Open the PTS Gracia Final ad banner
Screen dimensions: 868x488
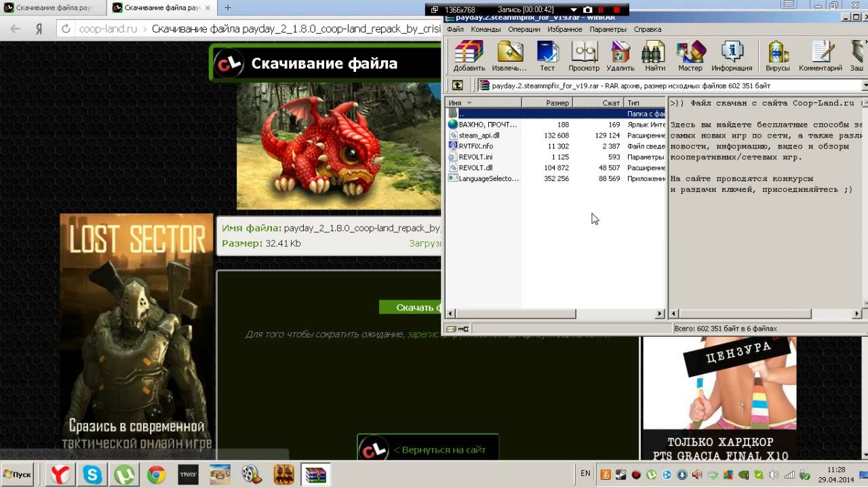click(719, 399)
